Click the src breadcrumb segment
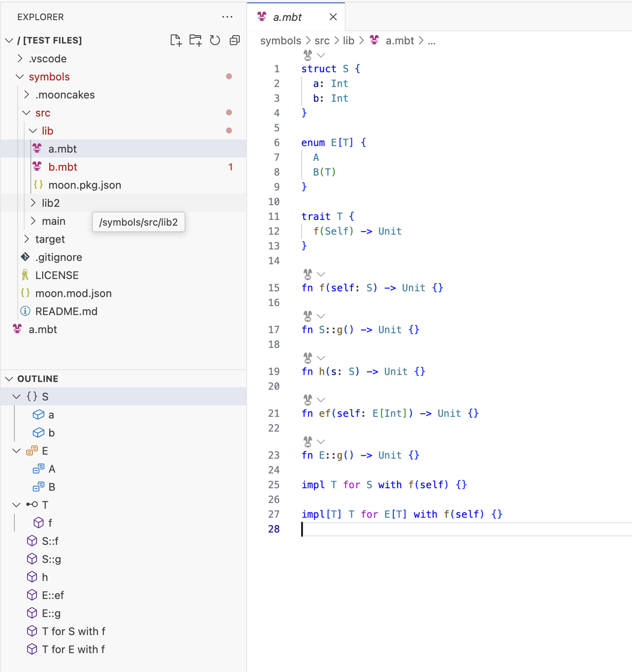 pyautogui.click(x=322, y=41)
